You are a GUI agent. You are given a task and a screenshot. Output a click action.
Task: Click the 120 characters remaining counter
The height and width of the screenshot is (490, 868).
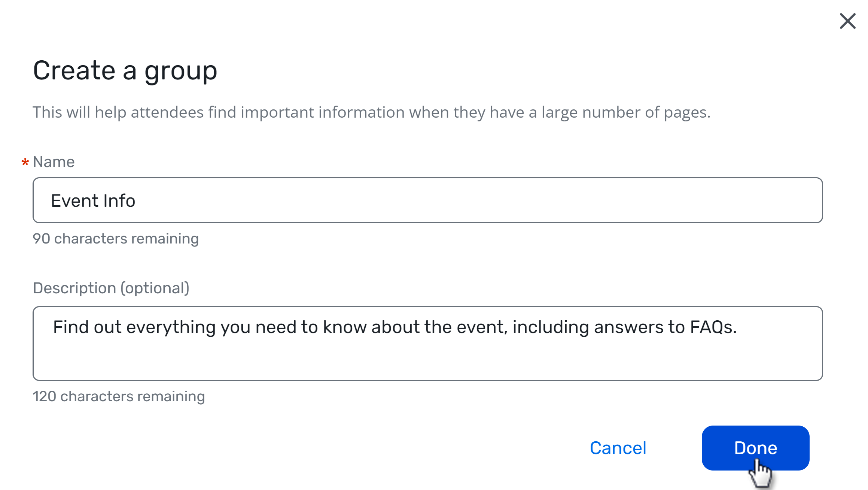point(119,396)
